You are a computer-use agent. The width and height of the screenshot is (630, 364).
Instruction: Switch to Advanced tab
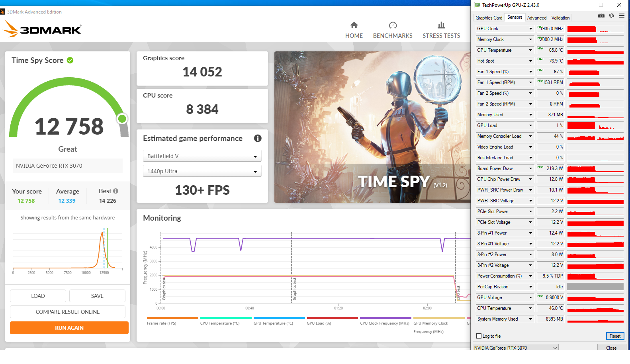537,18
